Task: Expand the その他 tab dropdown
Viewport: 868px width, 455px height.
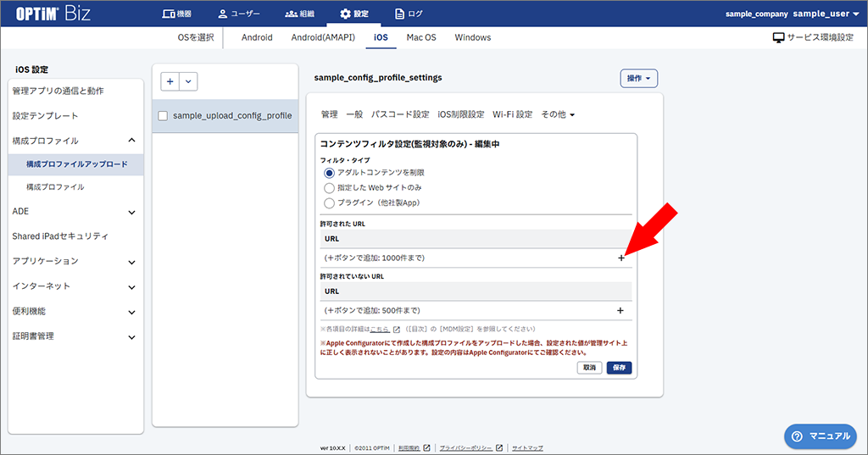Action: pyautogui.click(x=558, y=114)
